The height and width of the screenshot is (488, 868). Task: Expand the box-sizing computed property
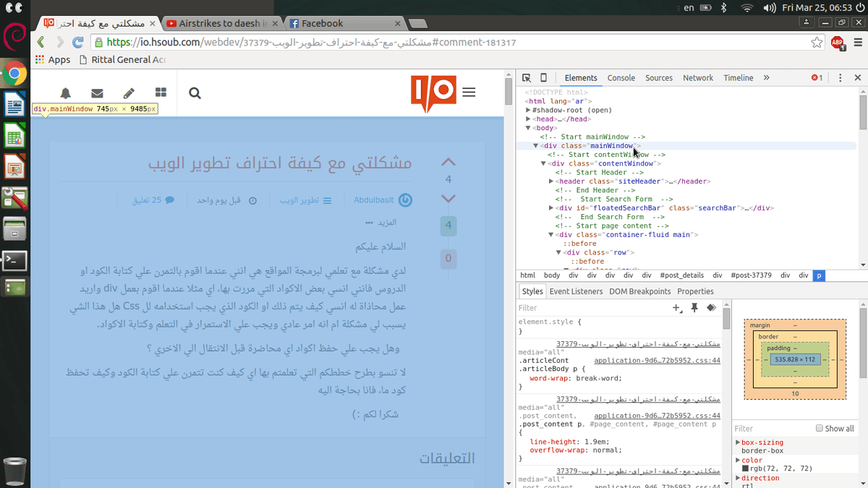(x=738, y=442)
